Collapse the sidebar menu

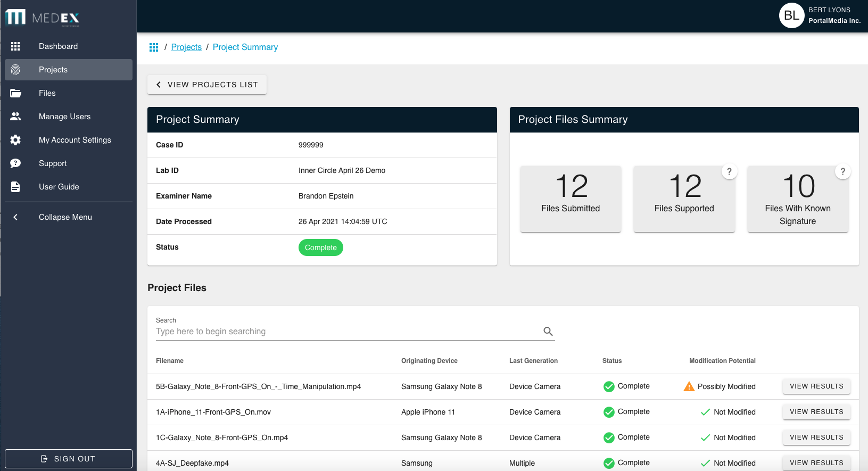pyautogui.click(x=69, y=217)
